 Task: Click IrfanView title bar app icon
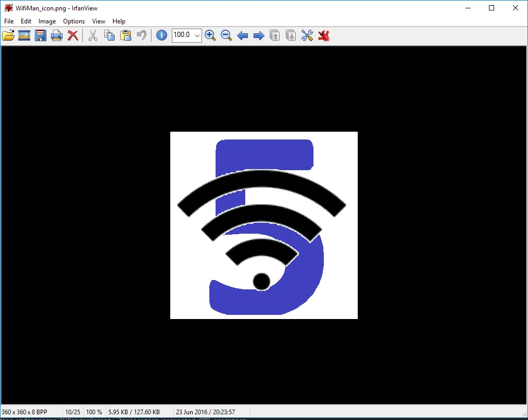point(9,8)
